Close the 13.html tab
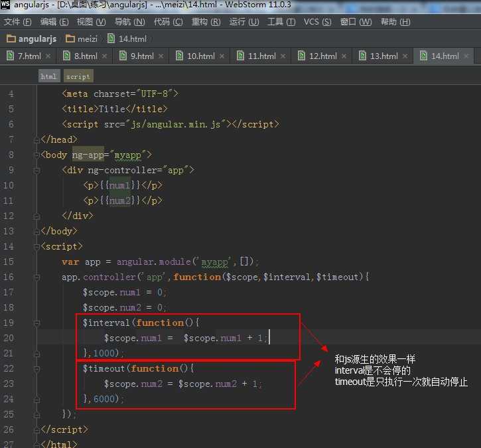The image size is (481, 448). 405,56
